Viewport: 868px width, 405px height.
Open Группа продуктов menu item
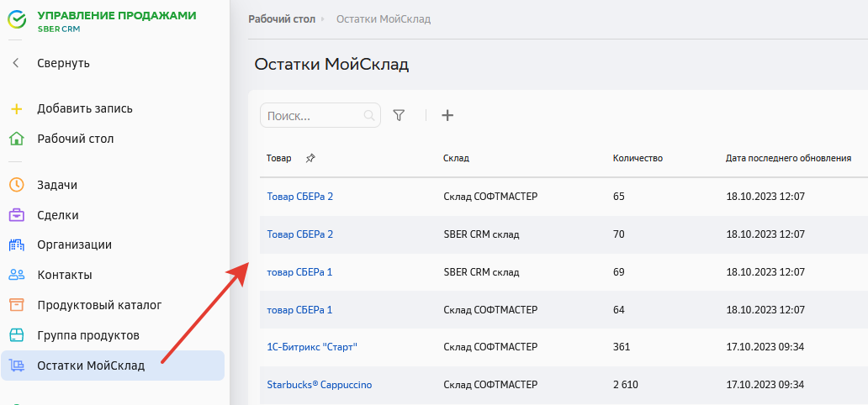pos(87,335)
